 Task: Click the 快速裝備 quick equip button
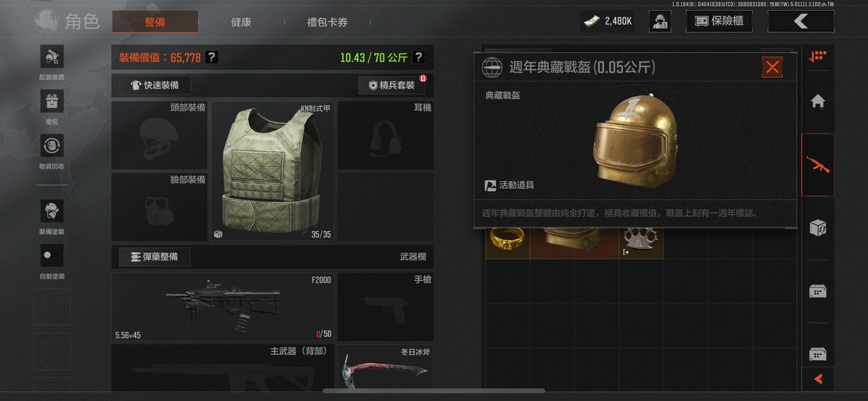pos(155,85)
